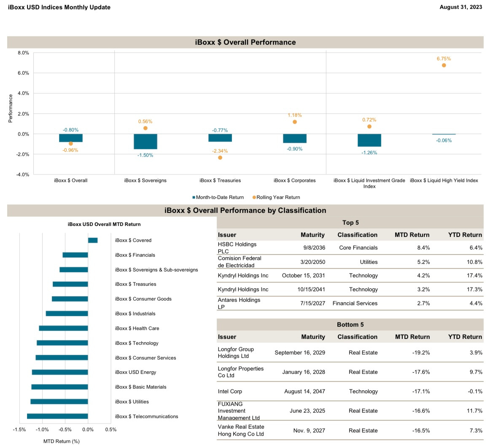Image resolution: width=493 pixels, height=448 pixels.
Task: Click the 'Intel Corp' issuer cell
Action: pyautogui.click(x=230, y=392)
